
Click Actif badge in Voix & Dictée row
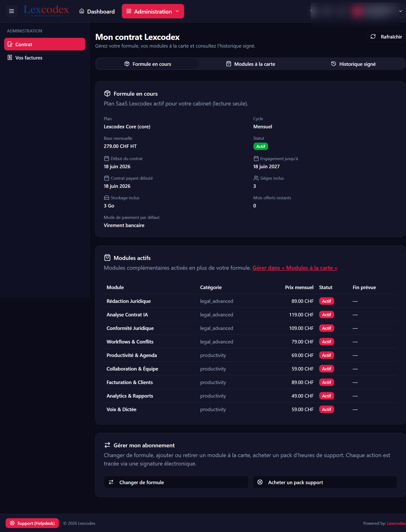326,409
